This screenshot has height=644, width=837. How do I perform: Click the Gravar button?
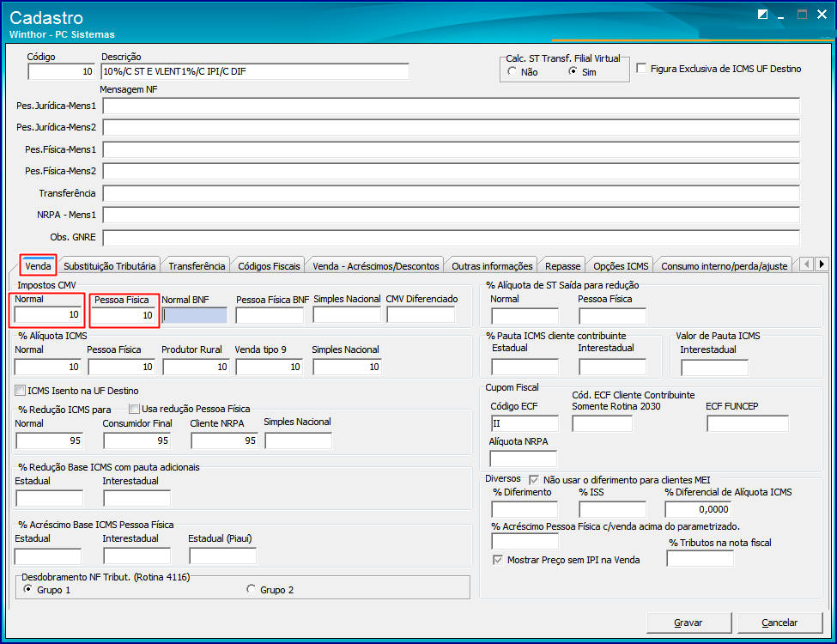tap(688, 623)
